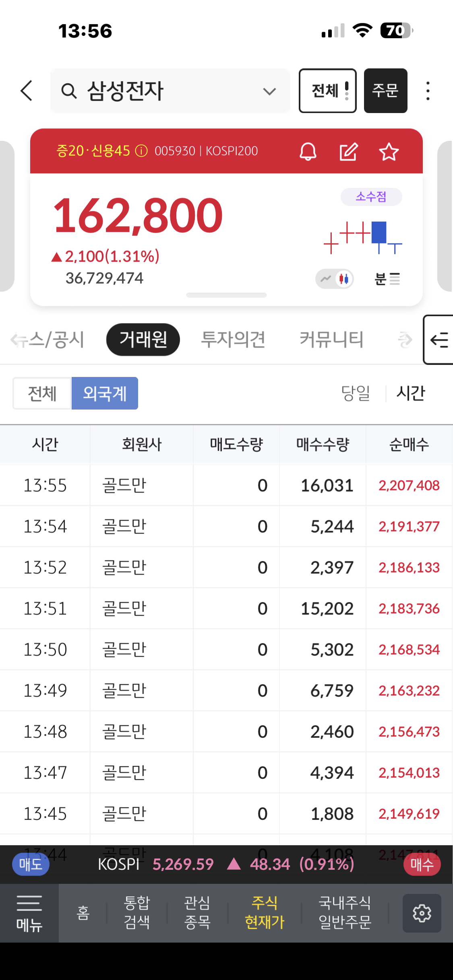
Task: Add Samsung to favorites with star icon
Action: click(x=389, y=152)
